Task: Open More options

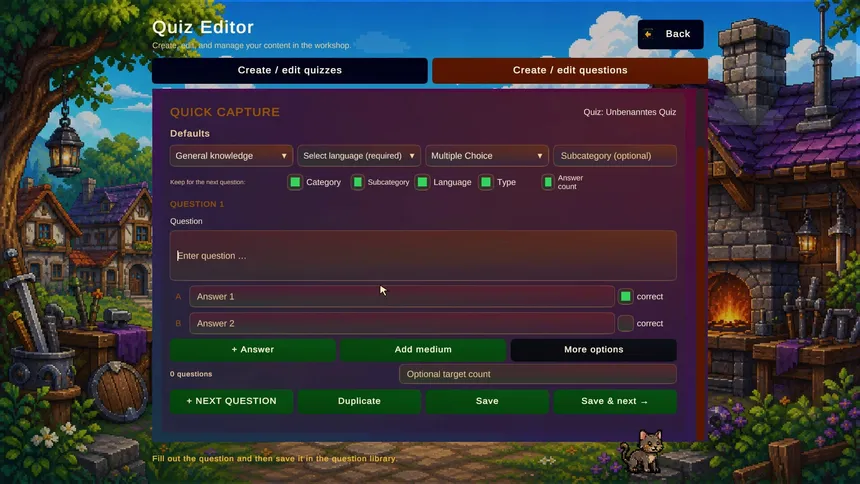Action: pyautogui.click(x=593, y=350)
